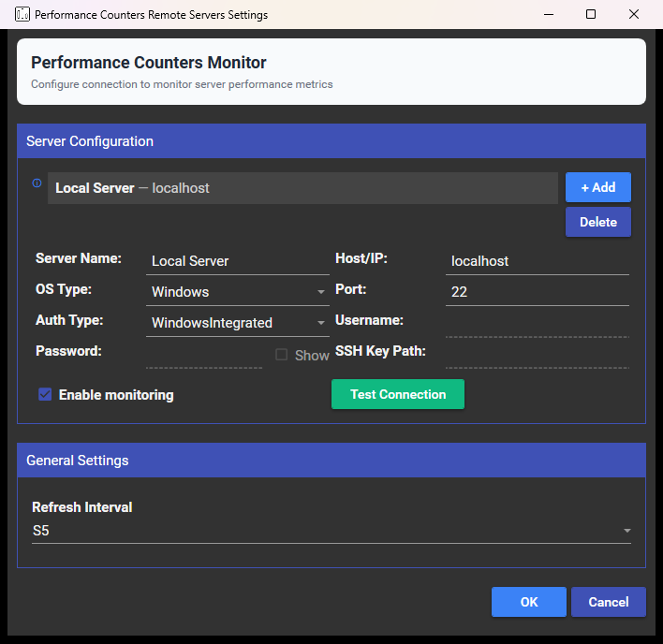Click the Username field
The height and width of the screenshot is (644, 663).
coord(538,324)
